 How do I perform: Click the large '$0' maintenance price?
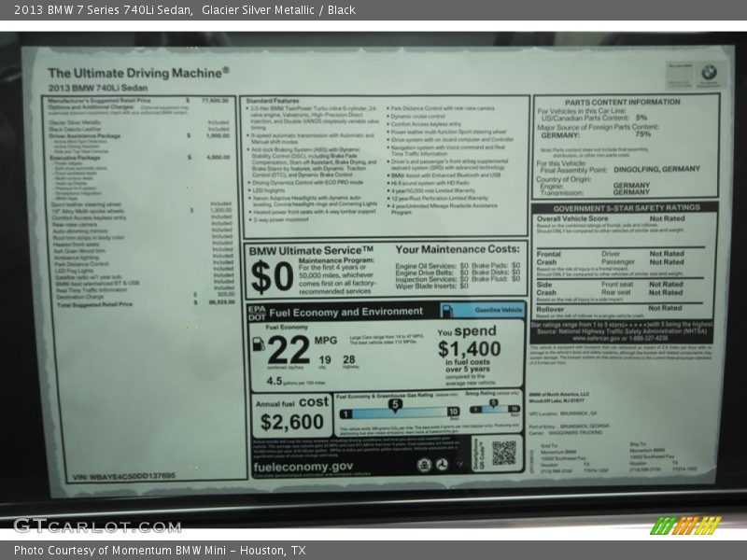point(272,277)
